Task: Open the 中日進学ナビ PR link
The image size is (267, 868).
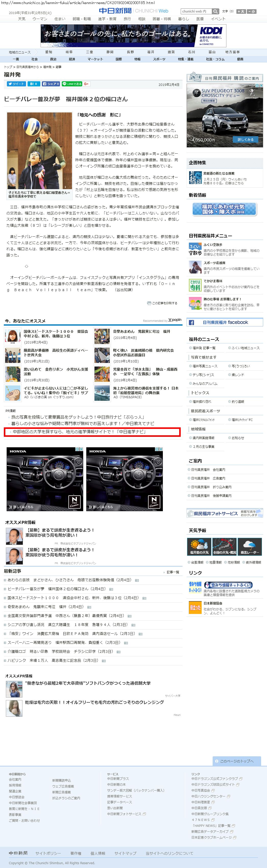Action: (79, 432)
